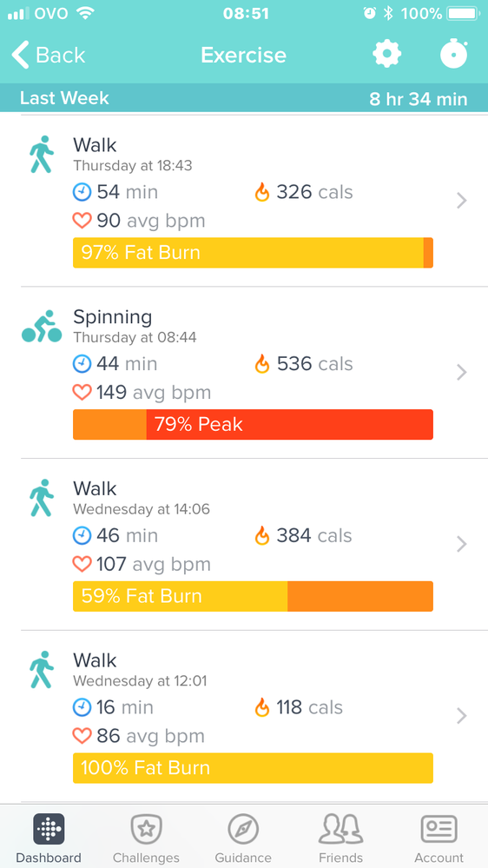
Task: Go Back to previous screen
Action: [49, 55]
